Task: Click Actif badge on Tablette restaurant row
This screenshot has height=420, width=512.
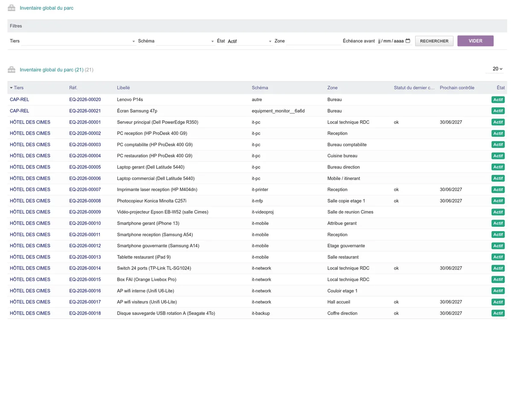Action: (498, 257)
